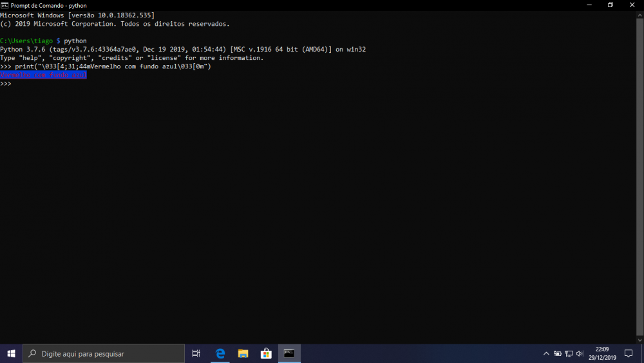Open the volume control in system tray

click(x=580, y=353)
